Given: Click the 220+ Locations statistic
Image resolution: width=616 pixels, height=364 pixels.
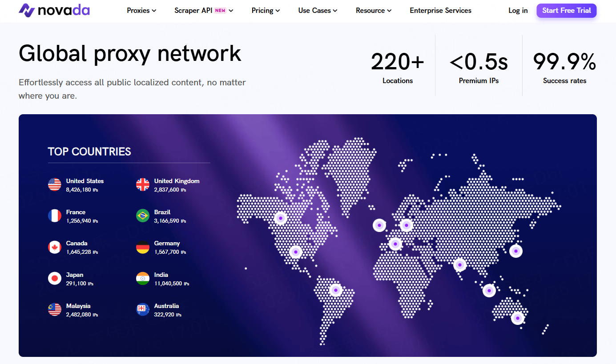Looking at the screenshot, I should coord(398,67).
